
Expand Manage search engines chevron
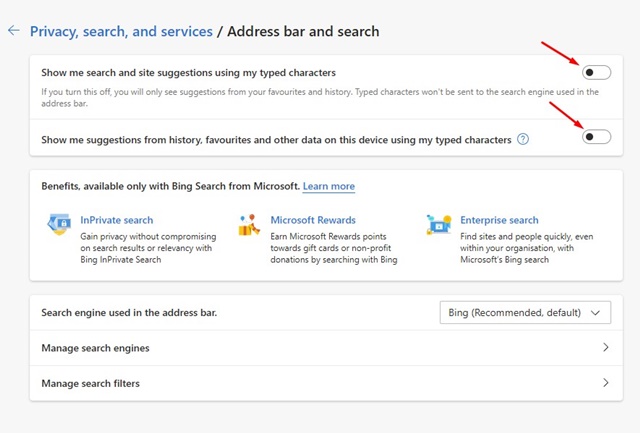(x=606, y=347)
